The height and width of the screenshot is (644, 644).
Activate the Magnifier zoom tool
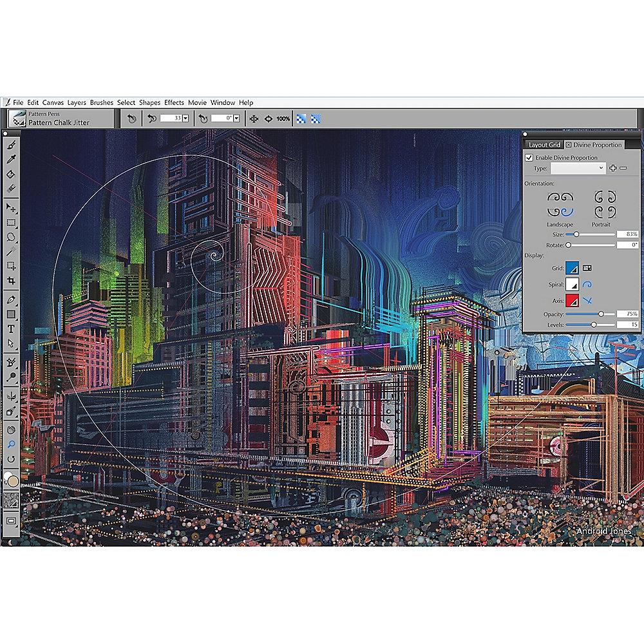point(11,444)
